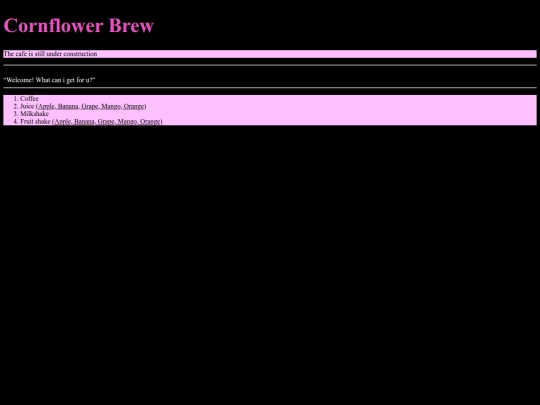Click the word Juice in item 2
Screen dimensions: 540x405
pos(27,106)
